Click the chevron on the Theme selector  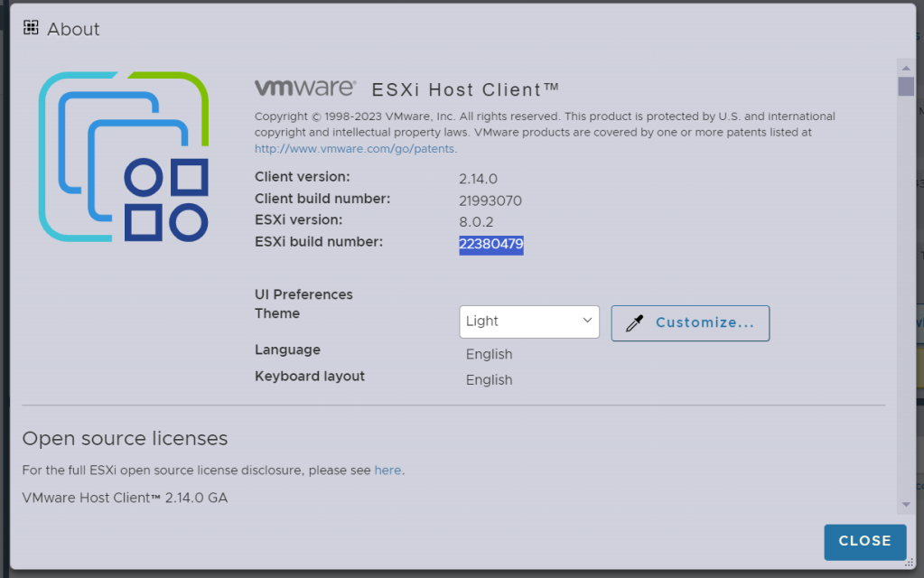point(588,322)
